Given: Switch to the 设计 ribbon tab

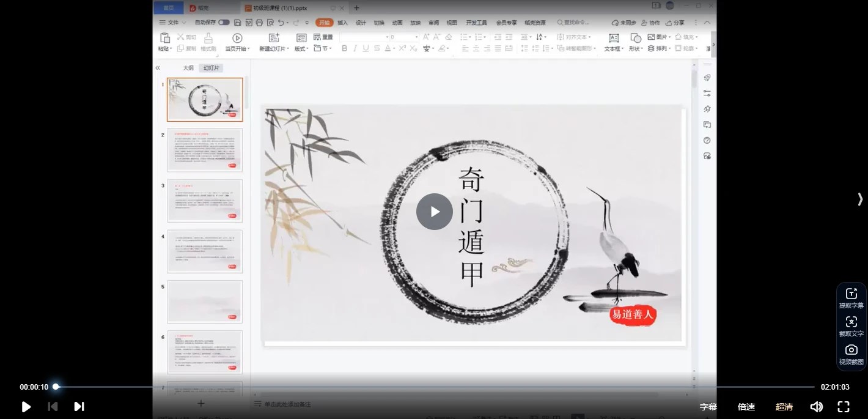Looking at the screenshot, I should (361, 23).
